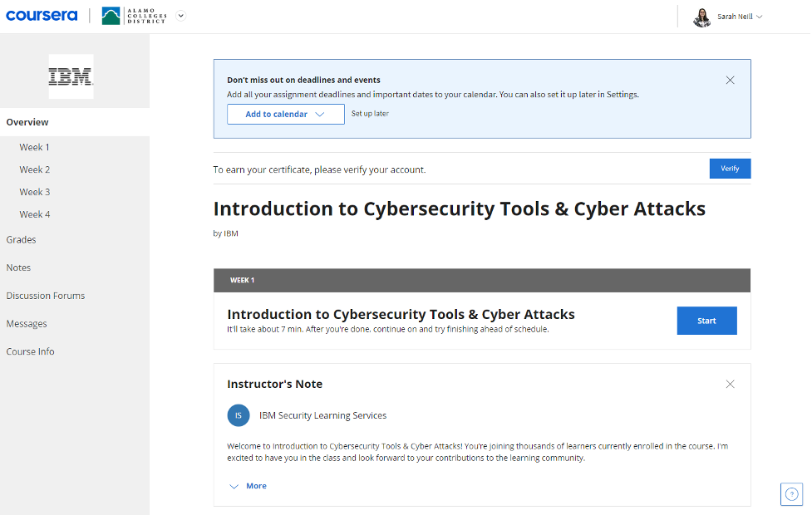The width and height of the screenshot is (812, 515).
Task: Click the IS instructor avatar icon
Action: pos(239,415)
